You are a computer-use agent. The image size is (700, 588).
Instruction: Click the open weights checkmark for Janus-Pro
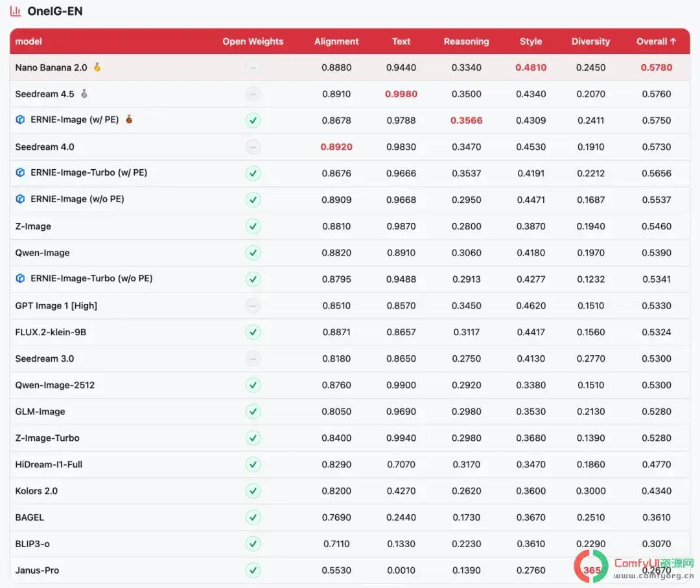[253, 570]
